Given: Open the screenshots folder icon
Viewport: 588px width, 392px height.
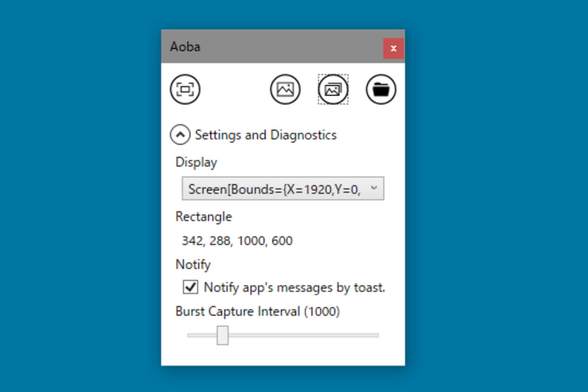Looking at the screenshot, I should pos(381,90).
